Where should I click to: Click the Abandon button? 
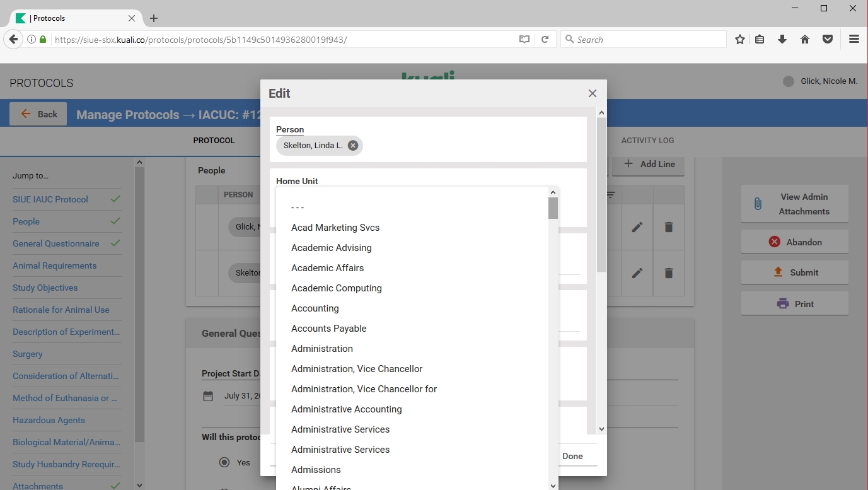(794, 242)
